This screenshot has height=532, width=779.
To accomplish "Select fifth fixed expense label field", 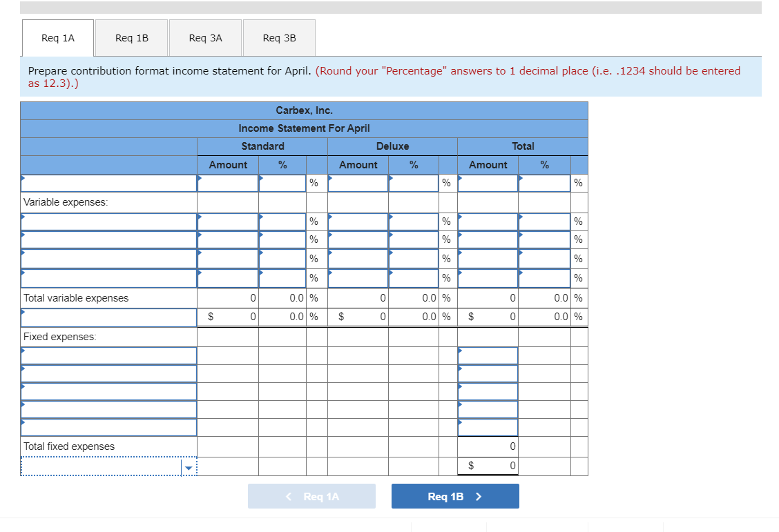I will click(x=109, y=427).
